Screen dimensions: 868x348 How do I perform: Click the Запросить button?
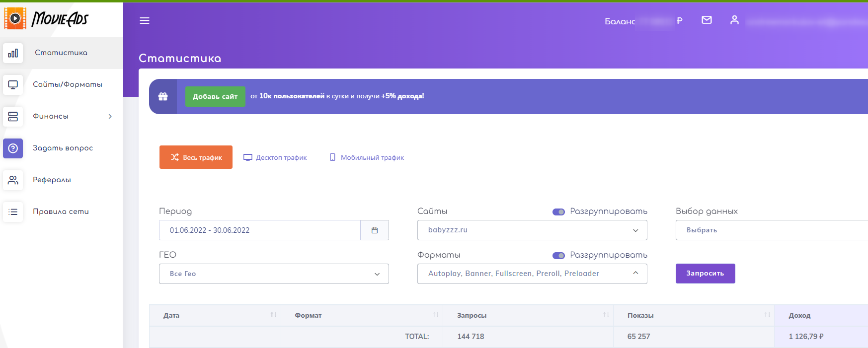705,274
